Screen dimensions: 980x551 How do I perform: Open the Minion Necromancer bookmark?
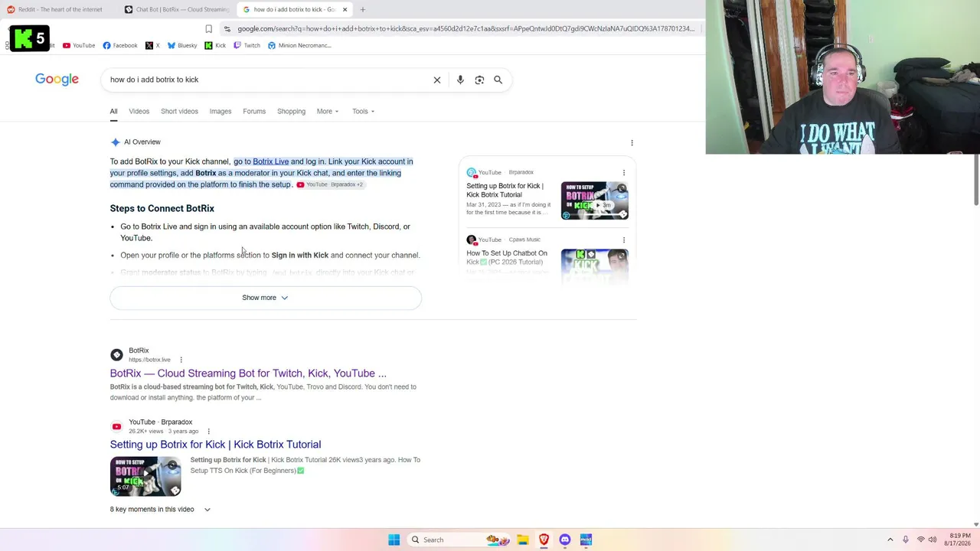click(299, 45)
